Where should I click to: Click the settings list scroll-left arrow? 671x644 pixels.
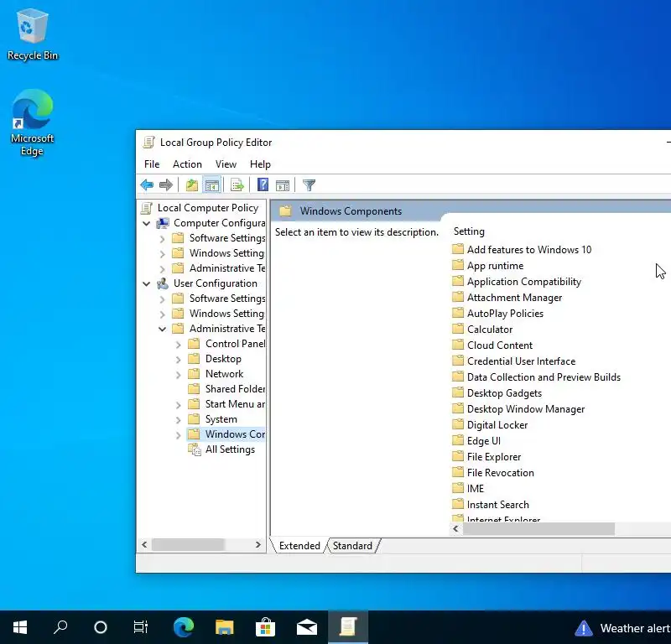click(455, 529)
